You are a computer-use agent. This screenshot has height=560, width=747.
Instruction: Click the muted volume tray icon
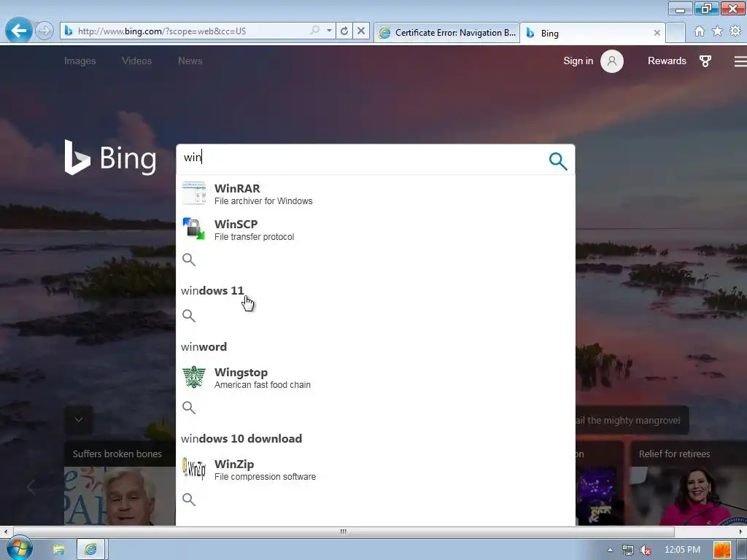click(x=646, y=550)
